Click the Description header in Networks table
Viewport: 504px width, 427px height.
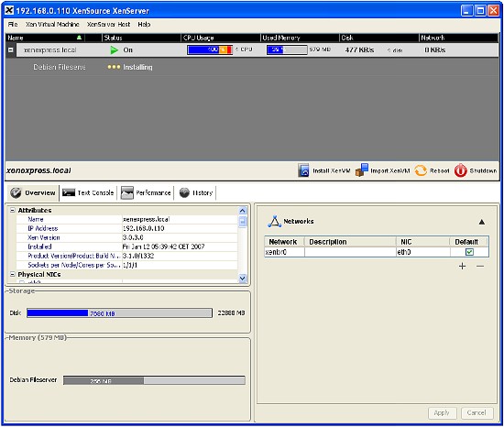(350, 242)
